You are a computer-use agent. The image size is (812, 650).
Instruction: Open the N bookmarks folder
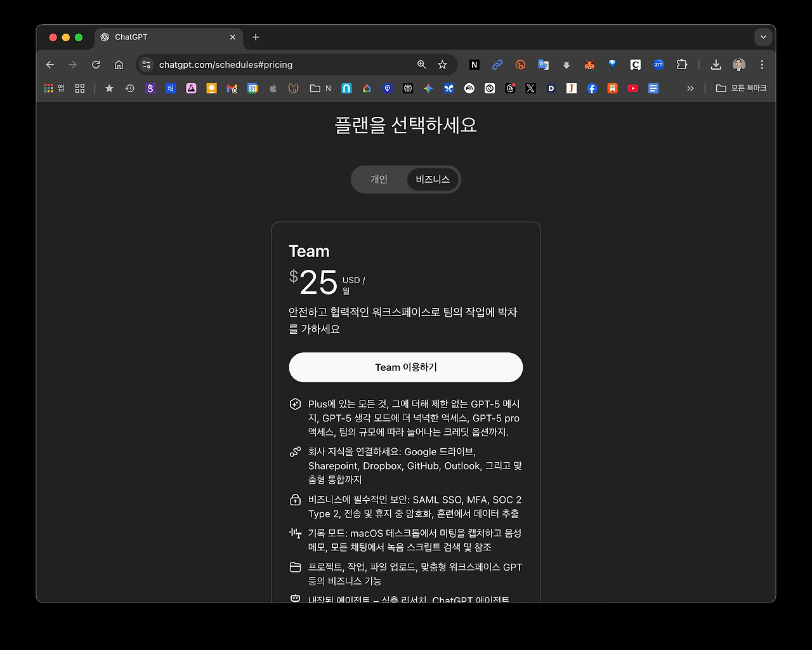coord(320,89)
